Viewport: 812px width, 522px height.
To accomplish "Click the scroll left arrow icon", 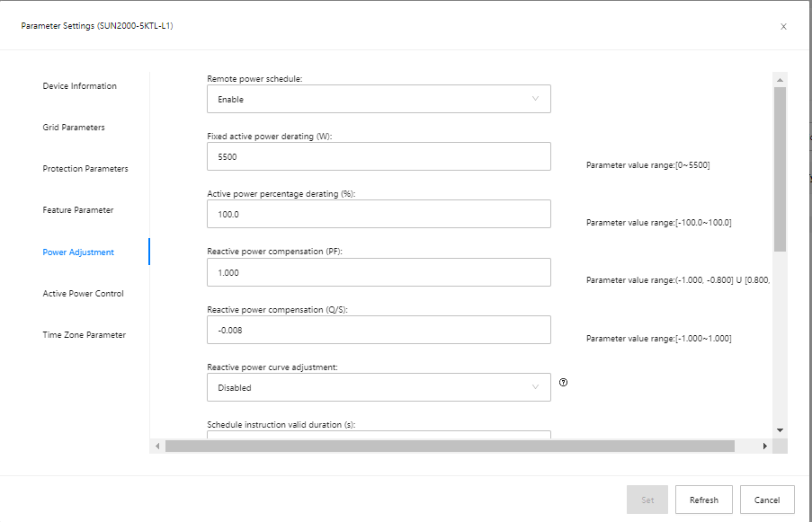I will click(x=157, y=446).
